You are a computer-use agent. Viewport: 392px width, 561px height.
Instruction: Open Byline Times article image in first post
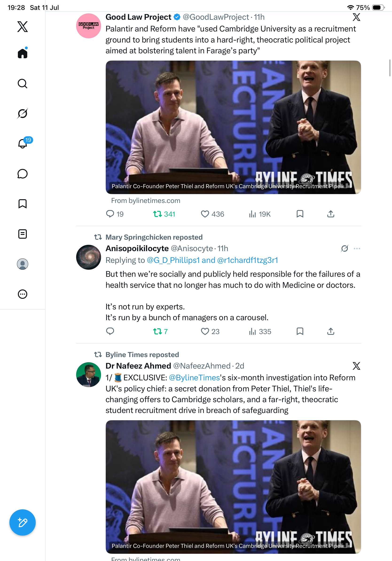(233, 127)
